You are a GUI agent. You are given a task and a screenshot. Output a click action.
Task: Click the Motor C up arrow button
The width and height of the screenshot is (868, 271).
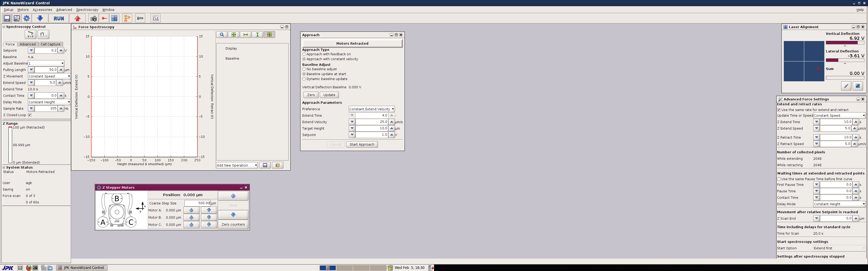pyautogui.click(x=191, y=225)
